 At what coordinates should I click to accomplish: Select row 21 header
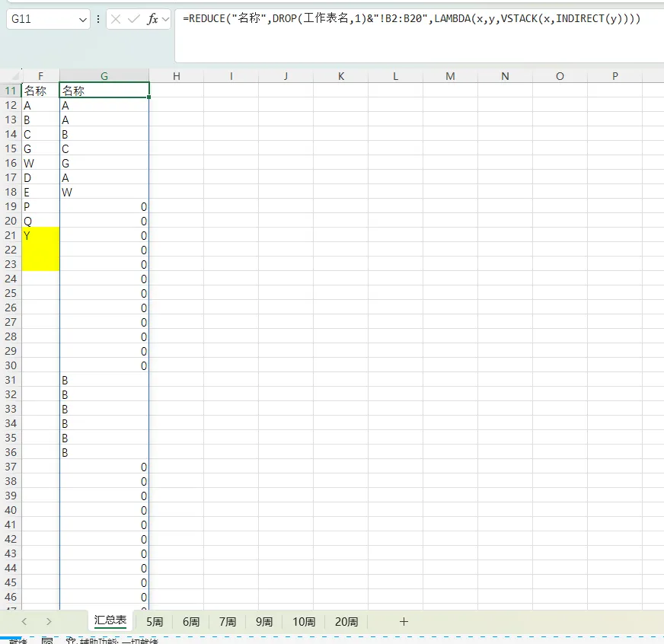click(x=11, y=235)
